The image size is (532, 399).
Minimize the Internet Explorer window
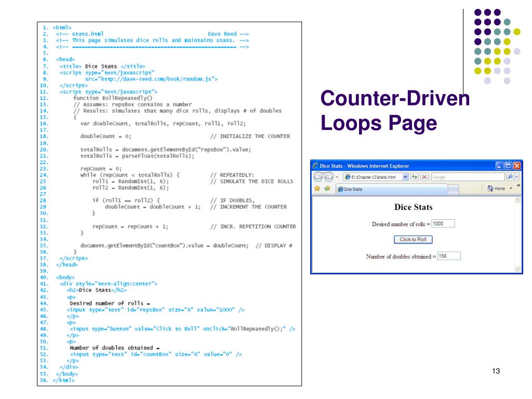[499, 166]
